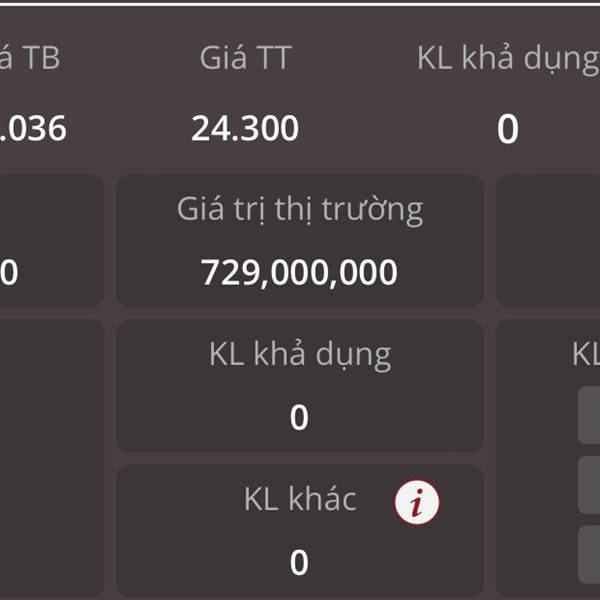Click the 0 value in KL khác card
This screenshot has height=600, width=600.
pyautogui.click(x=299, y=562)
